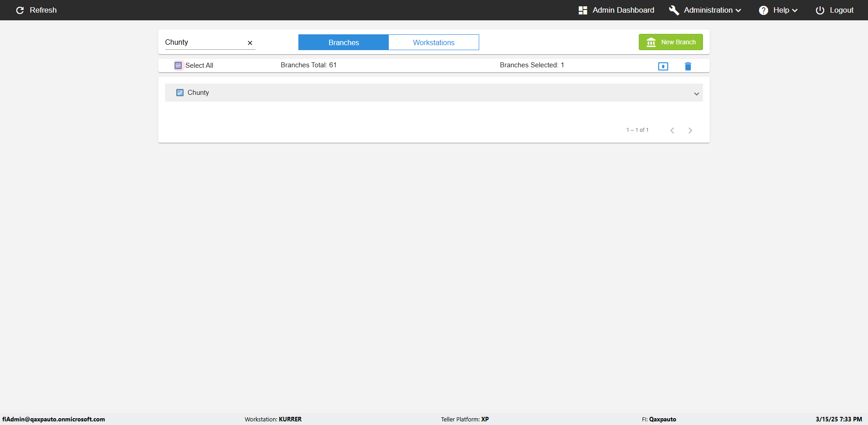Click FI: Qaxpauto status text
Image resolution: width=868 pixels, height=425 pixels.
659,419
